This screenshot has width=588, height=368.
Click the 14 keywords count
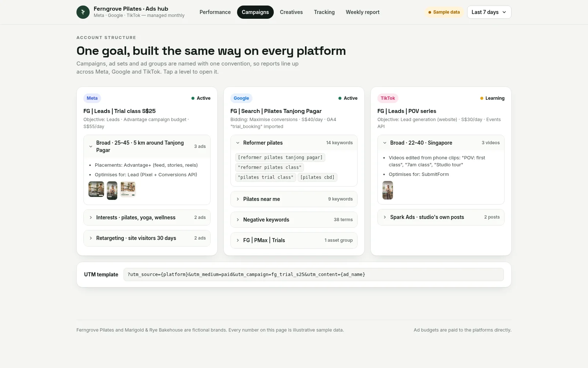tap(339, 143)
